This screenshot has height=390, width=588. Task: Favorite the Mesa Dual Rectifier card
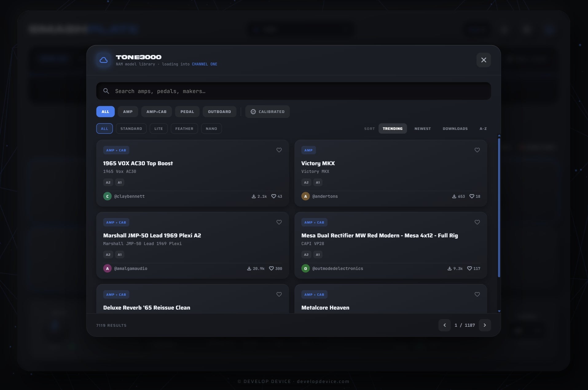477,222
